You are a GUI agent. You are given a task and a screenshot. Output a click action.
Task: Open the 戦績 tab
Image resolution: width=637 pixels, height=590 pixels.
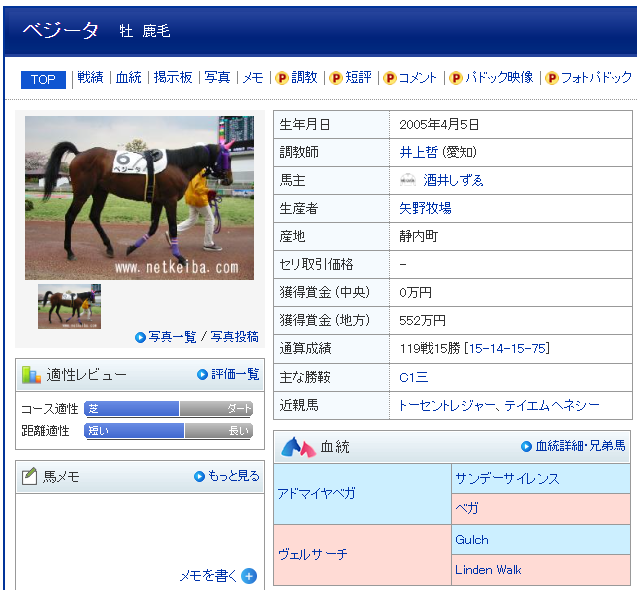click(90, 78)
